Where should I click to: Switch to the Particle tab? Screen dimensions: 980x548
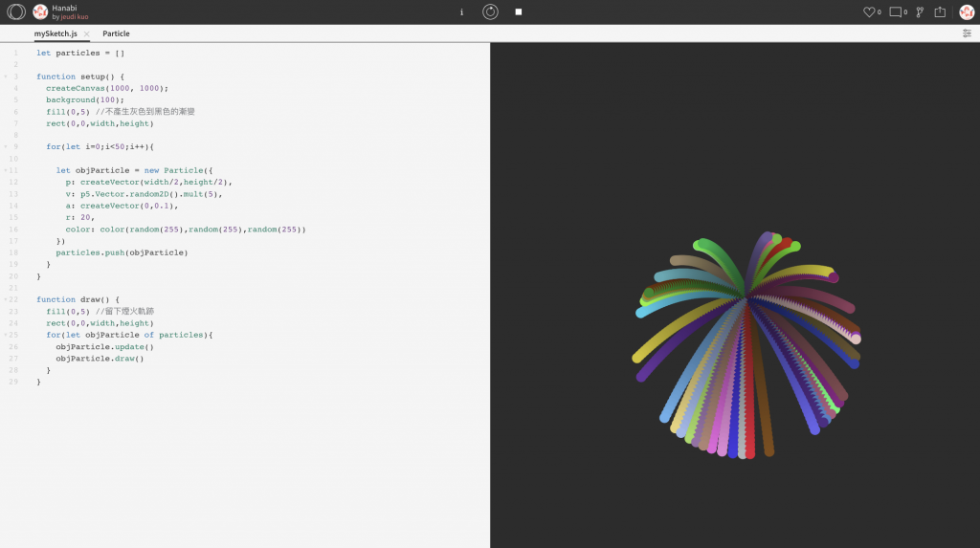coord(116,33)
